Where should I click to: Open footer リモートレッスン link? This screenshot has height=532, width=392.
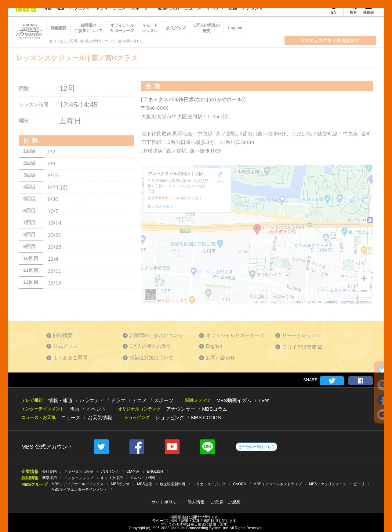[298, 336]
